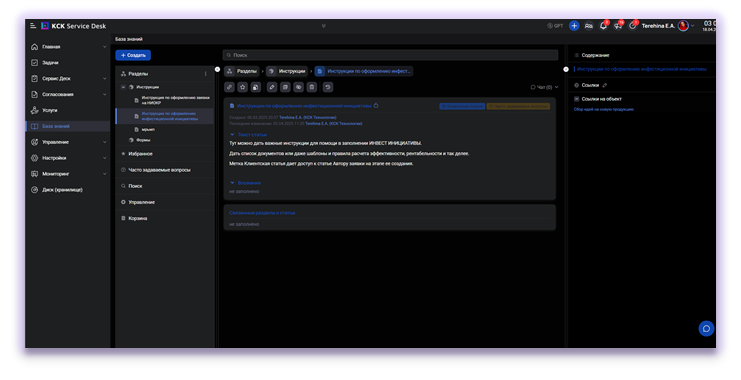The width and height of the screenshot is (741, 380).
Task: Open Услуги in the sidebar
Action: pos(68,111)
